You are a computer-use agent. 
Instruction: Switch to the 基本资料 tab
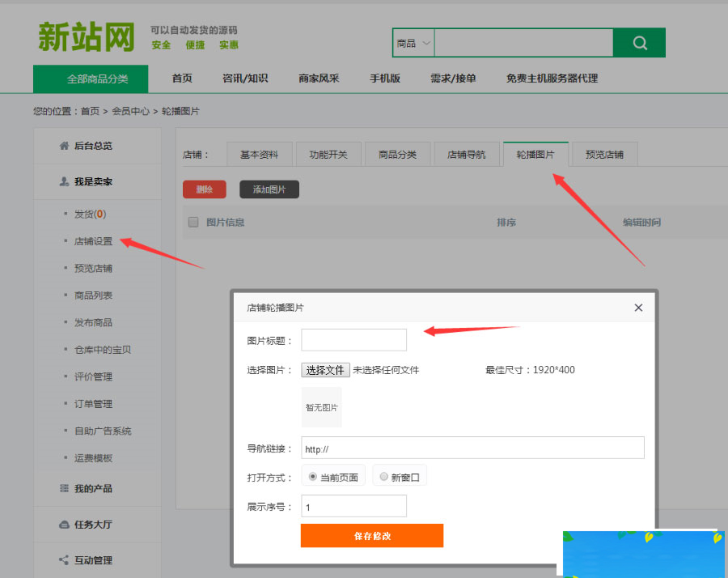point(259,152)
